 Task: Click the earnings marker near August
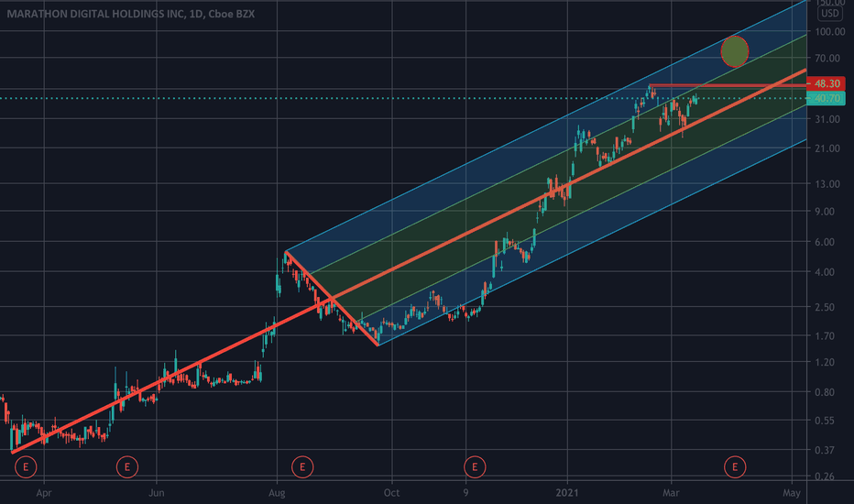[302, 467]
